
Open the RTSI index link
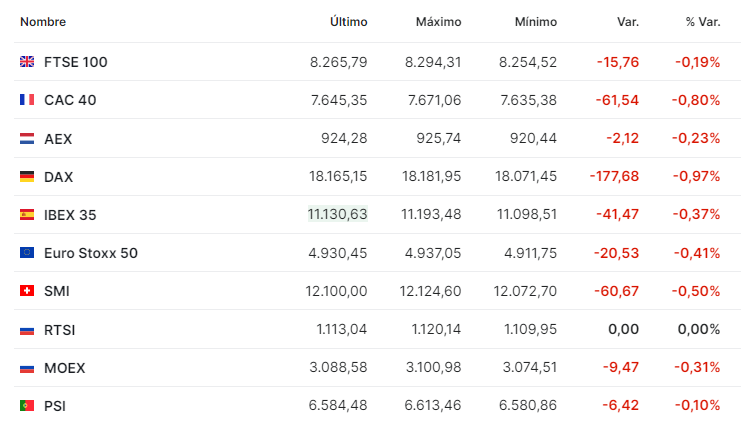click(60, 330)
